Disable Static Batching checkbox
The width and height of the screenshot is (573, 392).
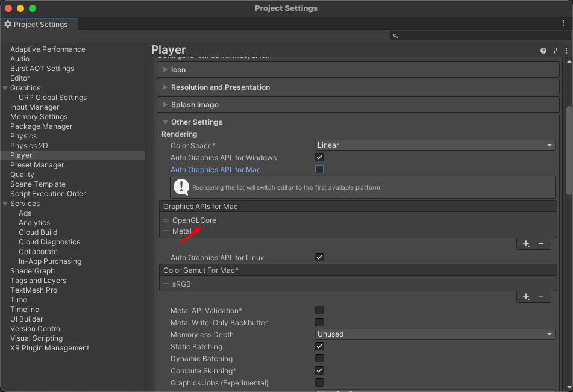(x=319, y=346)
